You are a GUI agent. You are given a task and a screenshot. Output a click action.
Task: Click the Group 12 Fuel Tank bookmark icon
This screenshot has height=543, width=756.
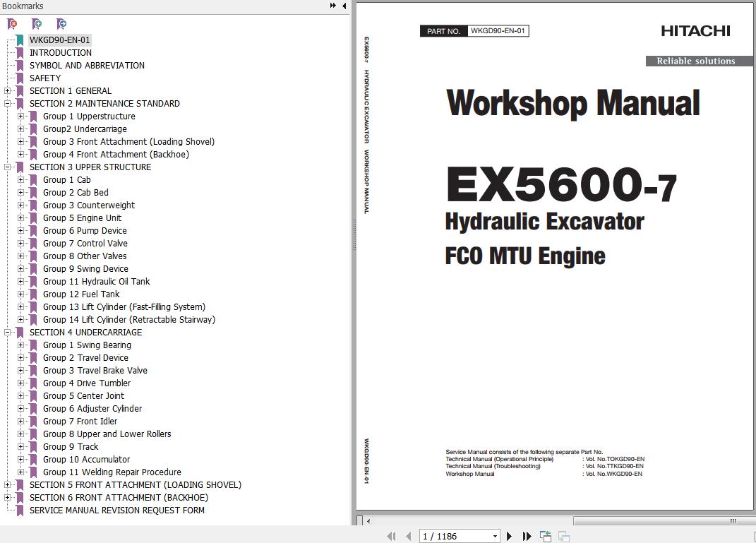tap(33, 294)
